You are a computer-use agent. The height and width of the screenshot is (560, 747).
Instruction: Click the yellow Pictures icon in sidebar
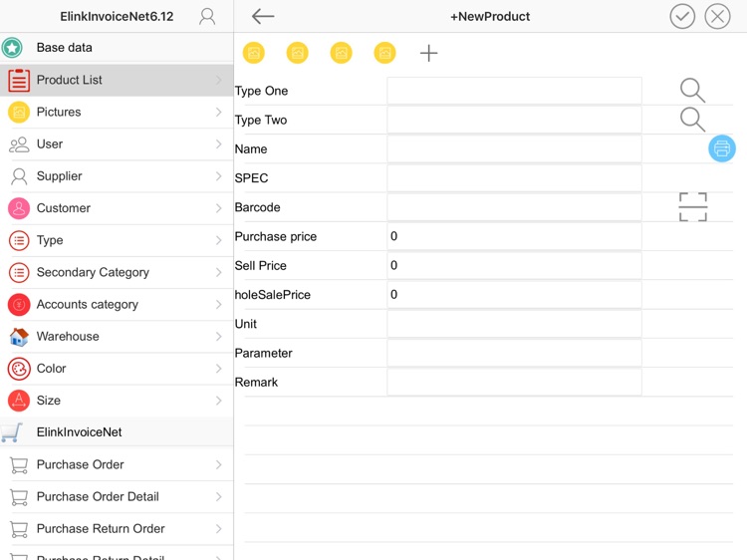click(x=19, y=112)
